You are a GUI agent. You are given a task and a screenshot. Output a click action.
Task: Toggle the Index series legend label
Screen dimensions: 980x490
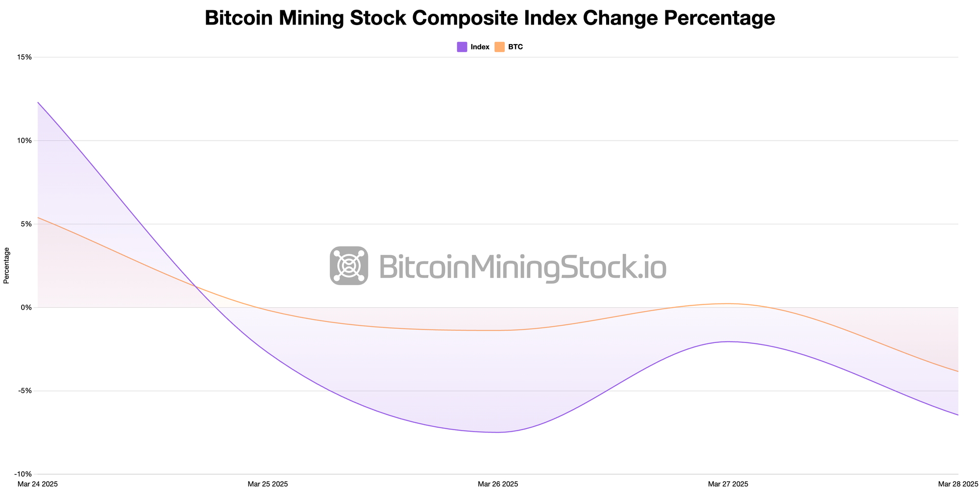pyautogui.click(x=480, y=47)
